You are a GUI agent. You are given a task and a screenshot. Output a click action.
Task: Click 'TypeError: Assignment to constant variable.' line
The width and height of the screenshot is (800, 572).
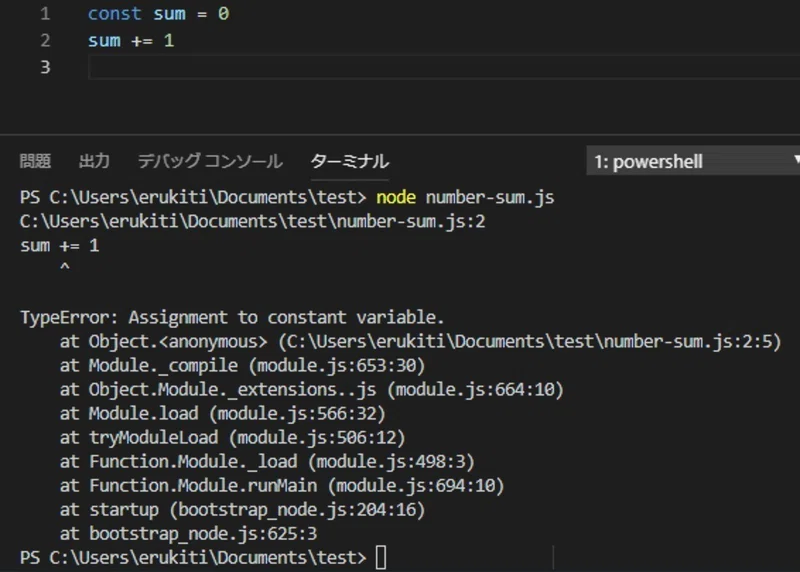coord(232,317)
